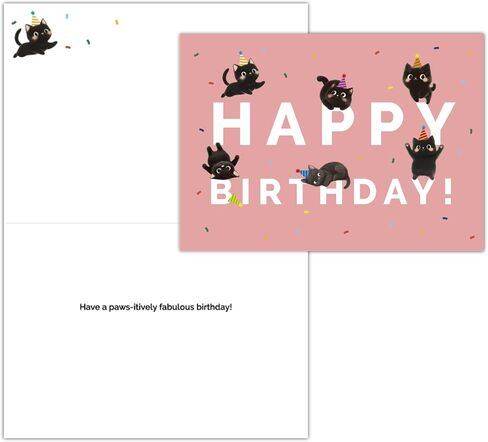The width and height of the screenshot is (488, 442).
Task: Click the fold line of the open card
Action: [x=92, y=223]
